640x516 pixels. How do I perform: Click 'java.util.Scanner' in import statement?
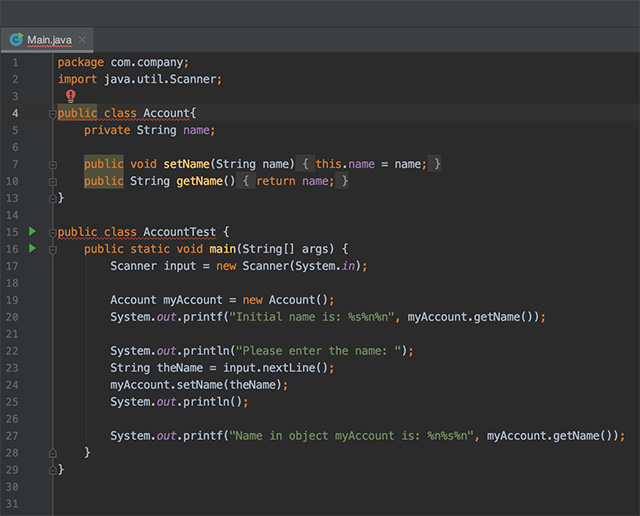[x=160, y=79]
